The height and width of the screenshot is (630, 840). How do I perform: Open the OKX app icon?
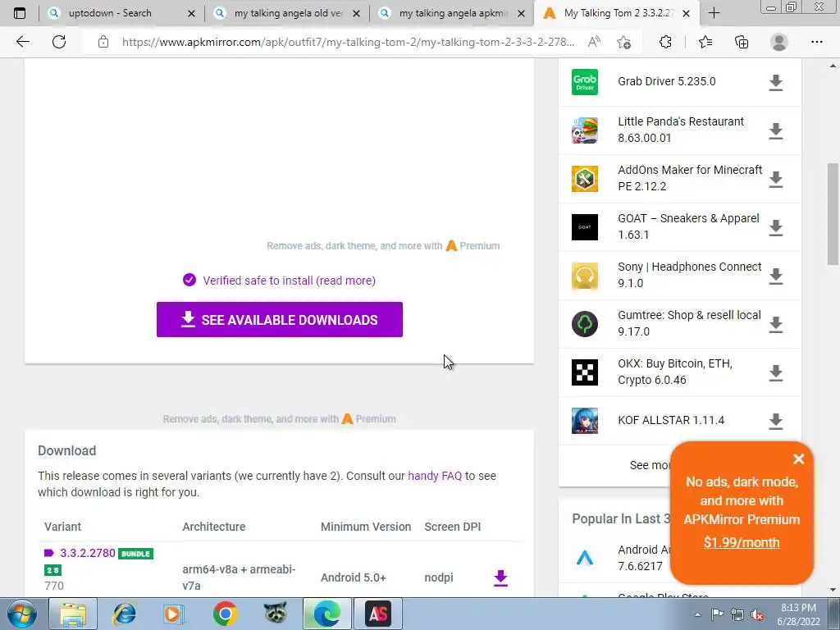(x=584, y=372)
